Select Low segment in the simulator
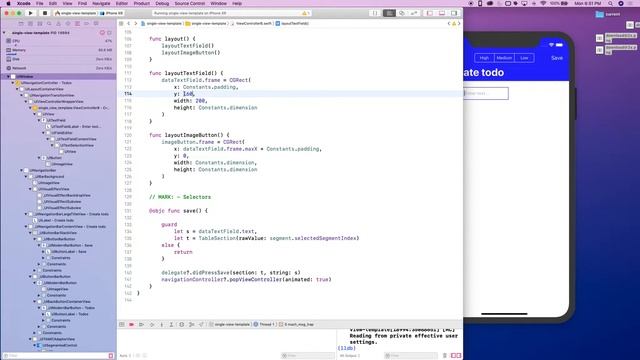This screenshot has height=360, width=640. [x=524, y=58]
